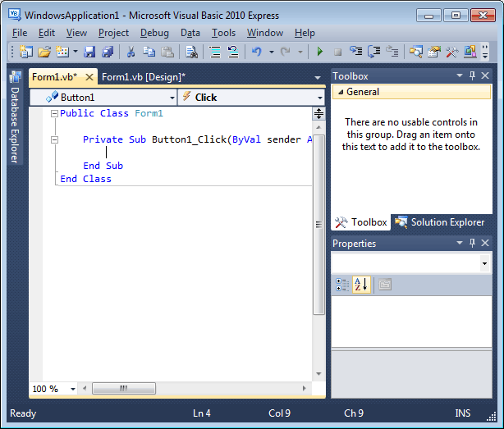This screenshot has height=429, width=504.
Task: Click the New Project toolbar icon
Action: (x=26, y=52)
